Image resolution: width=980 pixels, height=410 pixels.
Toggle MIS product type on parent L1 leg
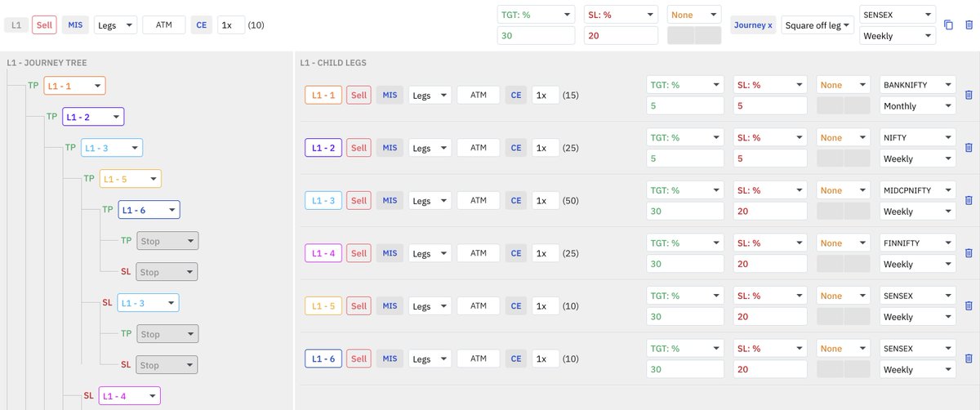click(x=75, y=25)
